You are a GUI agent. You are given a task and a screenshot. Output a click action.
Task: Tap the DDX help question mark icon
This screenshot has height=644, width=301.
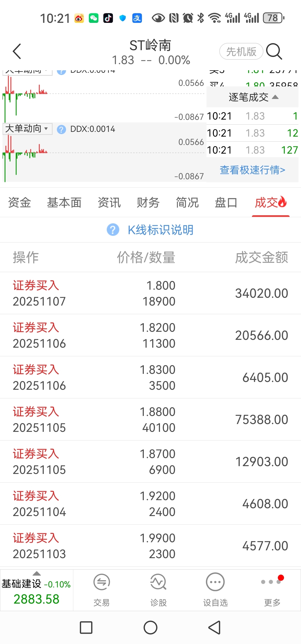click(61, 129)
